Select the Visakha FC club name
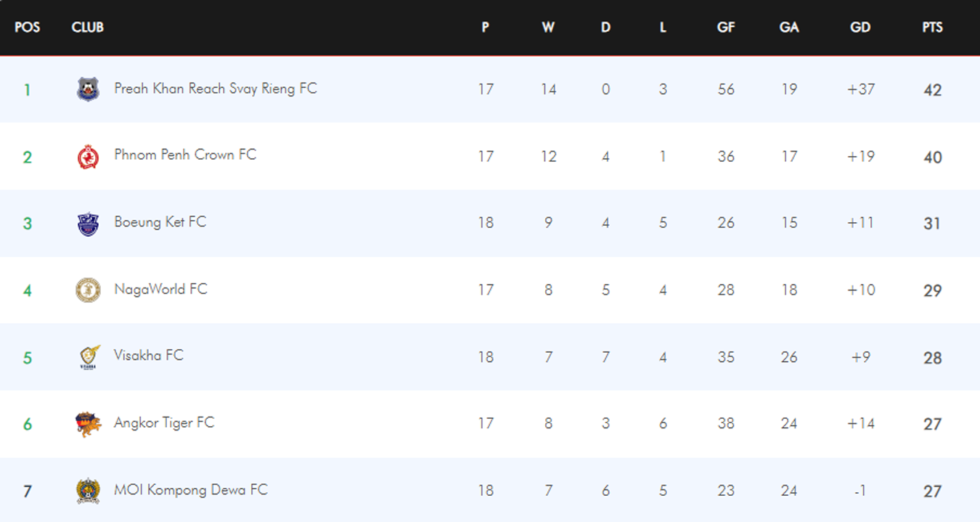This screenshot has width=980, height=522. (149, 355)
